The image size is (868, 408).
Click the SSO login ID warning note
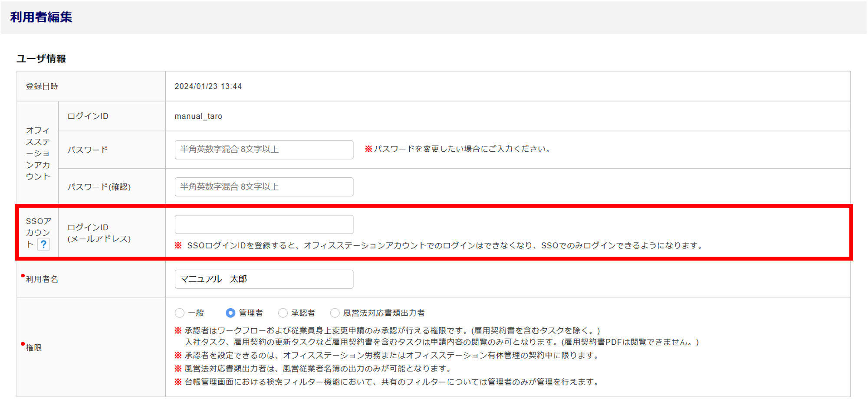click(x=438, y=246)
